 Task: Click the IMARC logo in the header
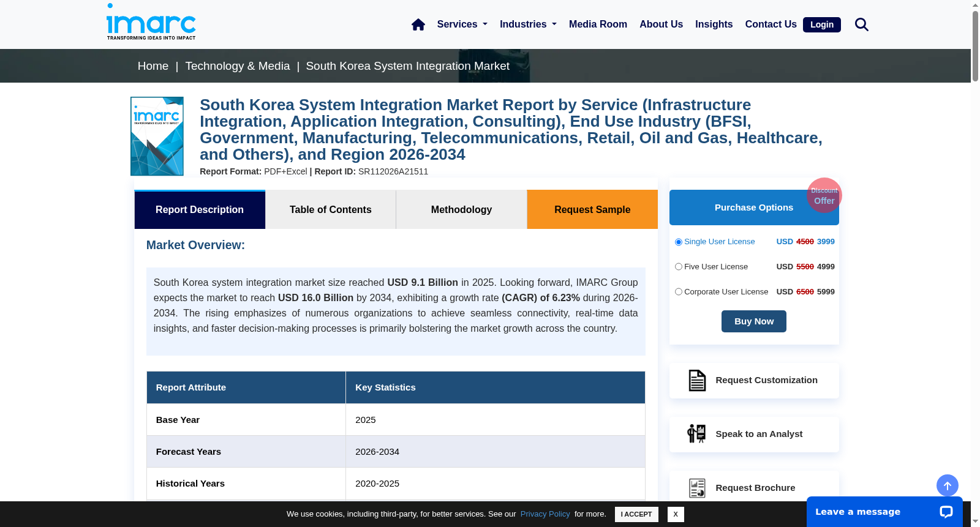151,22
